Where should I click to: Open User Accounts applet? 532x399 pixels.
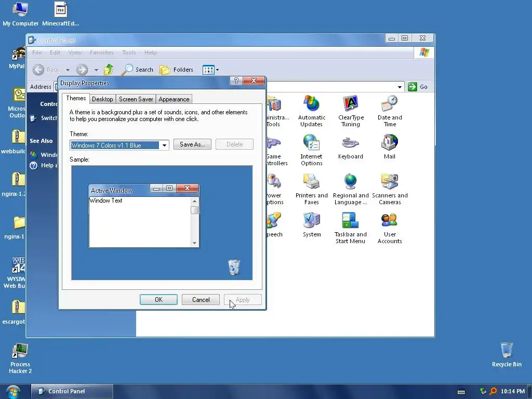coord(390,228)
